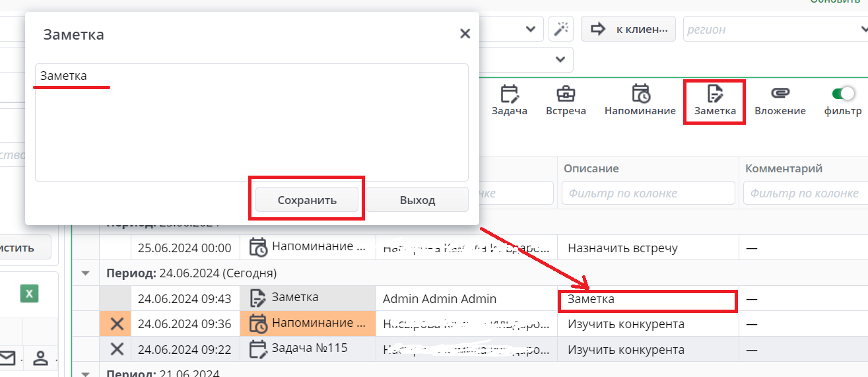Click the Сохранить button

click(x=307, y=200)
